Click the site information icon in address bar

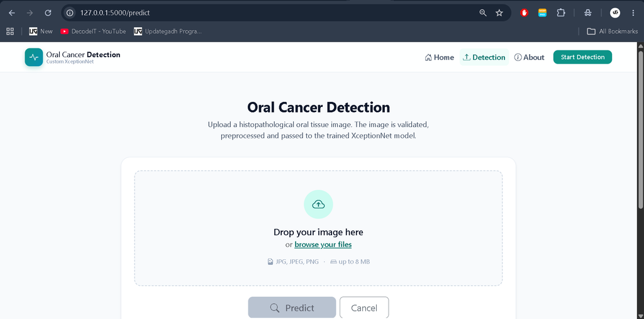point(70,13)
